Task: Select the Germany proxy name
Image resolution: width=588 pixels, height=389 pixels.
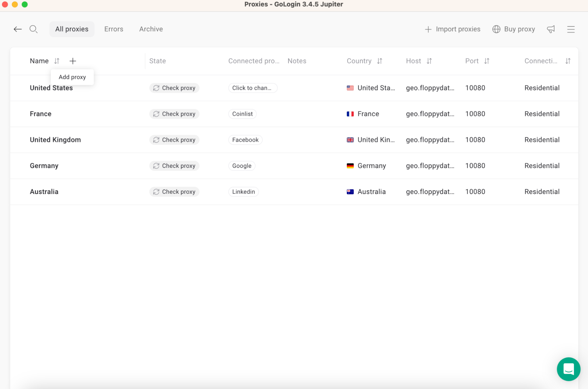Action: pos(44,166)
